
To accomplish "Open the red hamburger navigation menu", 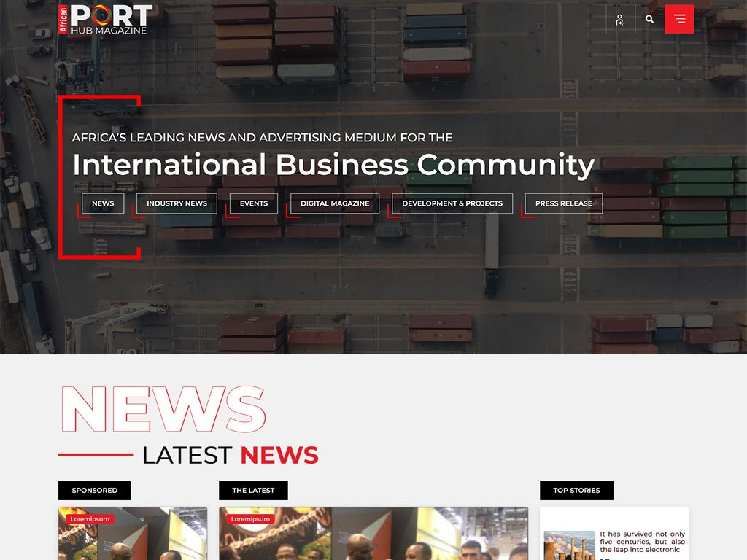I will click(679, 20).
